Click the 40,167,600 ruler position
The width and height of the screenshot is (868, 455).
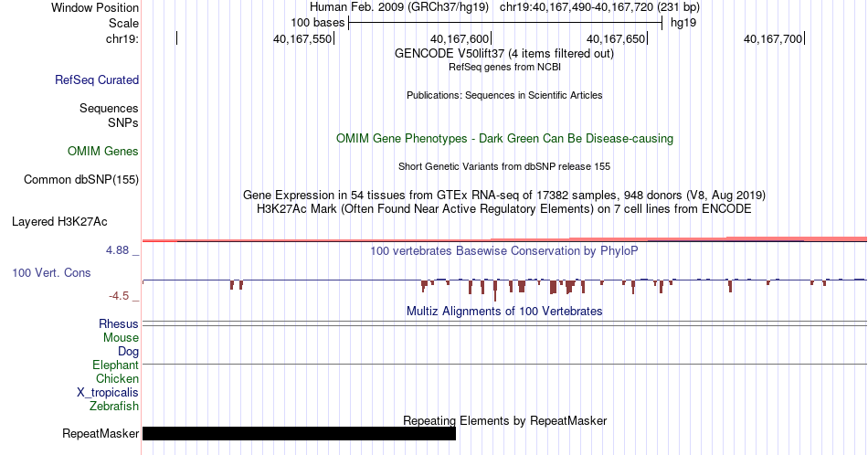(x=460, y=38)
